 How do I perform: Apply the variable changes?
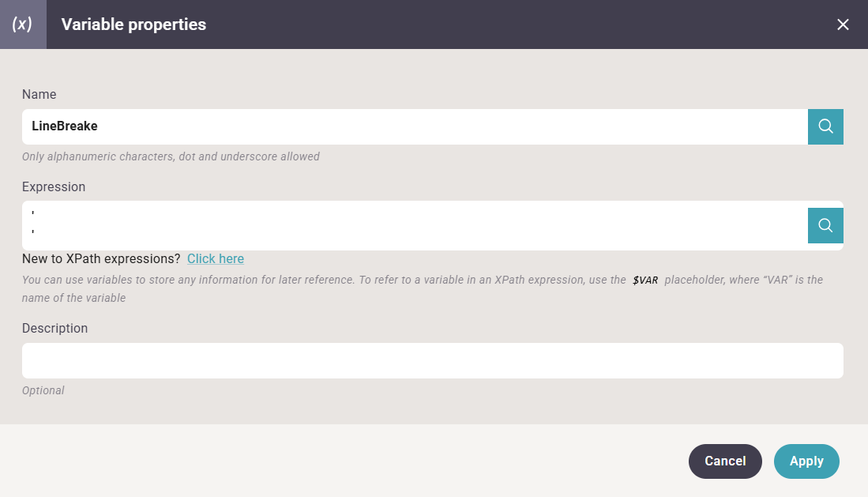[806, 461]
